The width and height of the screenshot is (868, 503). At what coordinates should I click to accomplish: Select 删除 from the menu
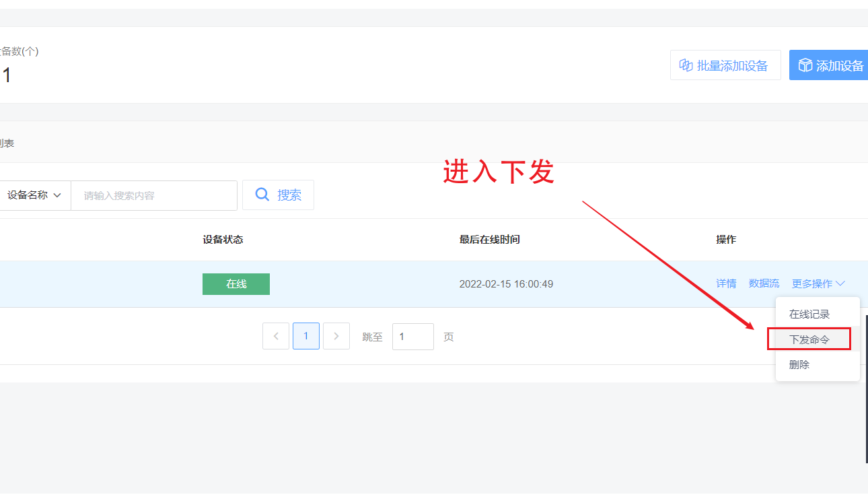pos(818,364)
